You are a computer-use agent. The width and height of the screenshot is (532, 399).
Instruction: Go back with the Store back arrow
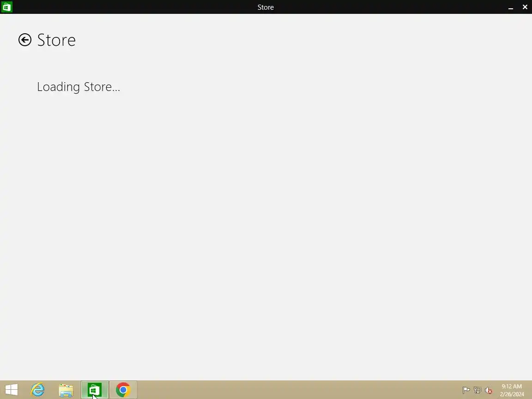25,40
